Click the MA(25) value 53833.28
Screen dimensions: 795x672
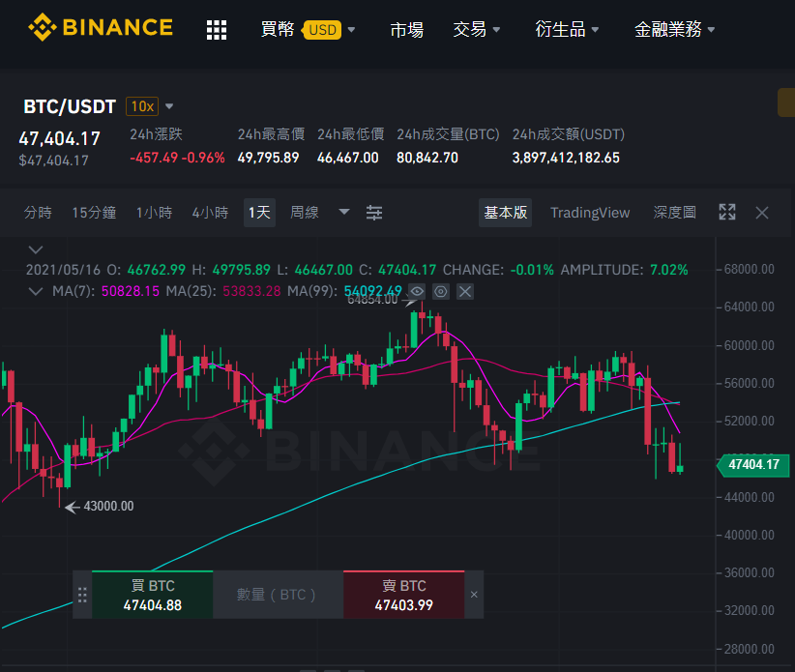(251, 291)
